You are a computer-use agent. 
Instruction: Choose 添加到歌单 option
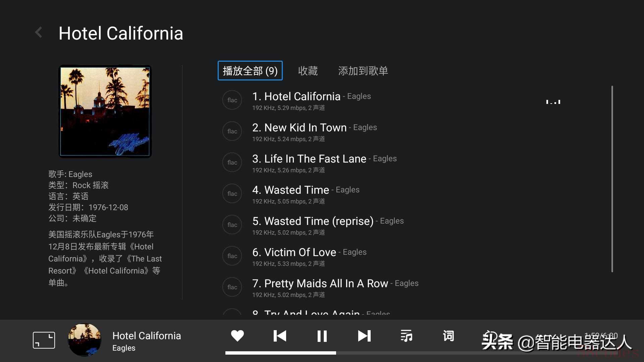coord(363,71)
